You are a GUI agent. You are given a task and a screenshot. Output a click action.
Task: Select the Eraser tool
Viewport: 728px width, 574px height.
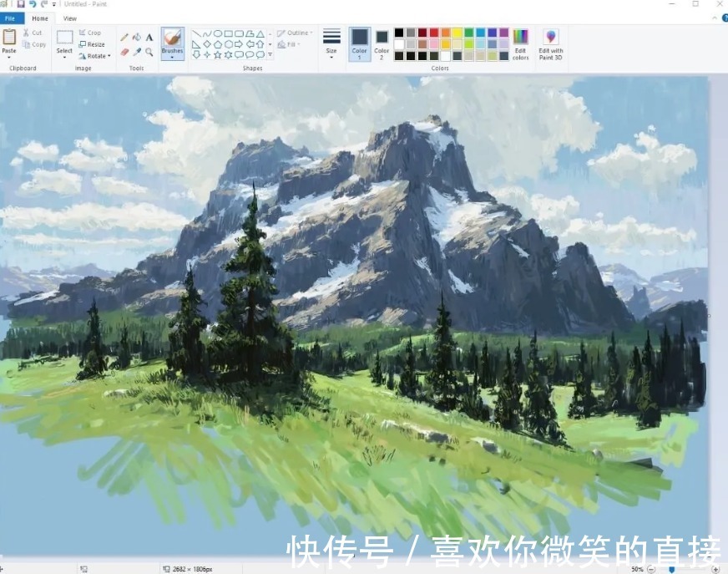123,52
